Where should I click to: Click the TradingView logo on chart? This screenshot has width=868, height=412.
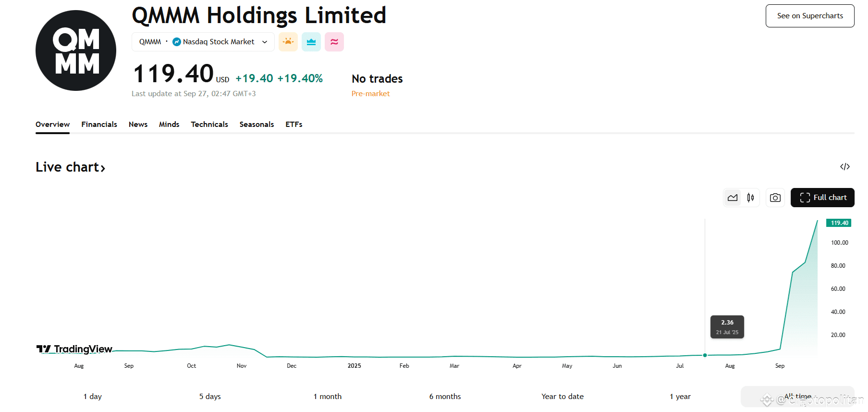pos(74,349)
